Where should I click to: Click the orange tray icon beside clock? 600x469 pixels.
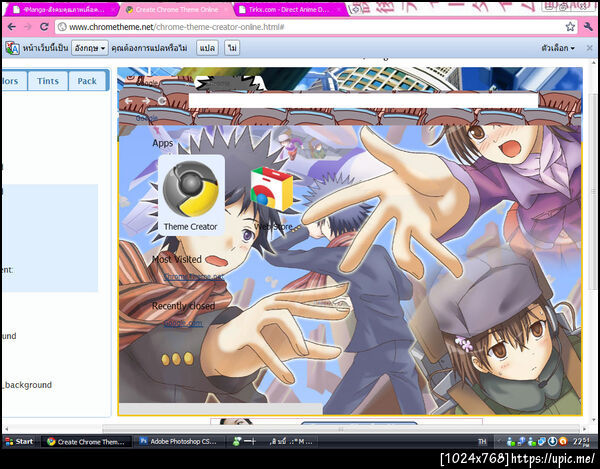pos(562,441)
